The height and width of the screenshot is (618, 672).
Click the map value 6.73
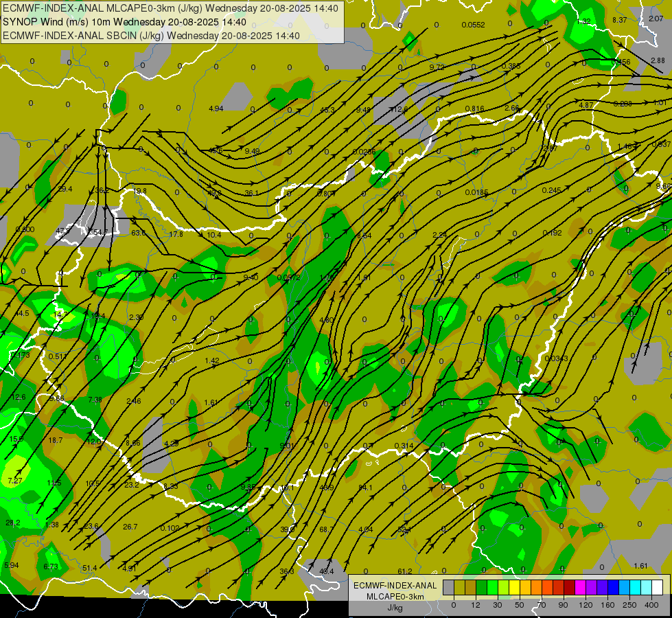tap(51, 566)
